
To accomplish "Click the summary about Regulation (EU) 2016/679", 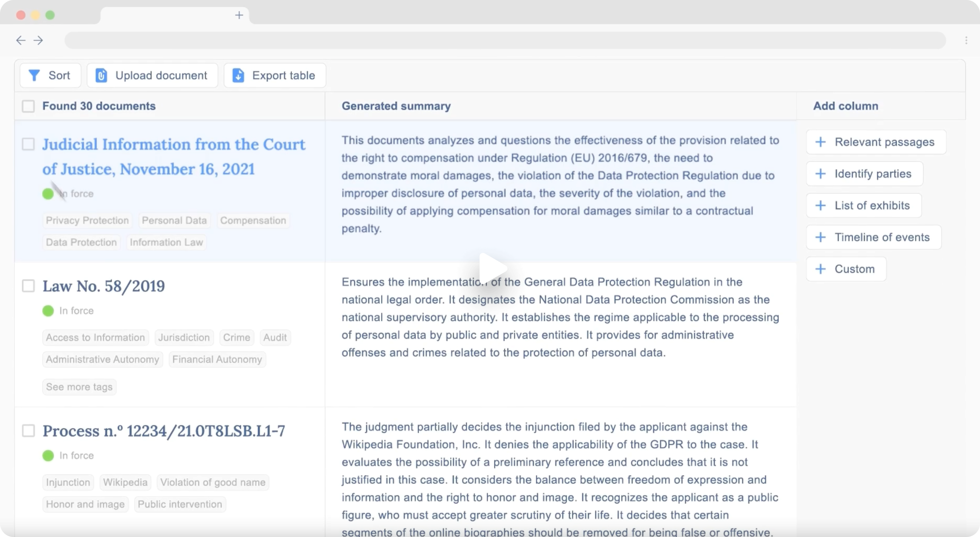I will tap(560, 184).
